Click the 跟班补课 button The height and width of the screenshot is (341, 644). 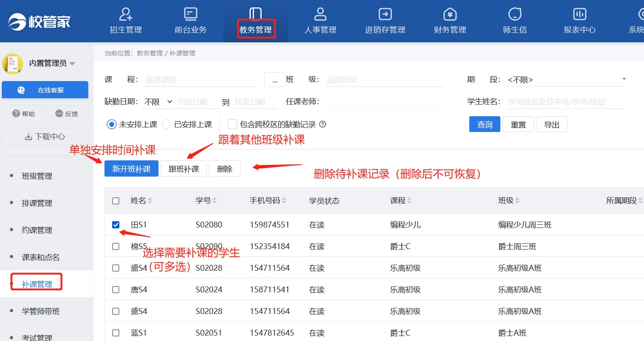[x=184, y=168]
